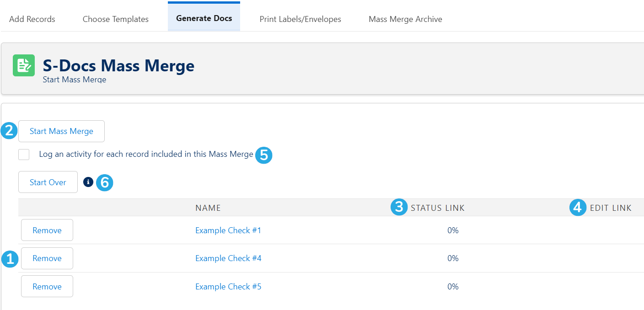
Task: Click the Start Over button
Action: (48, 182)
